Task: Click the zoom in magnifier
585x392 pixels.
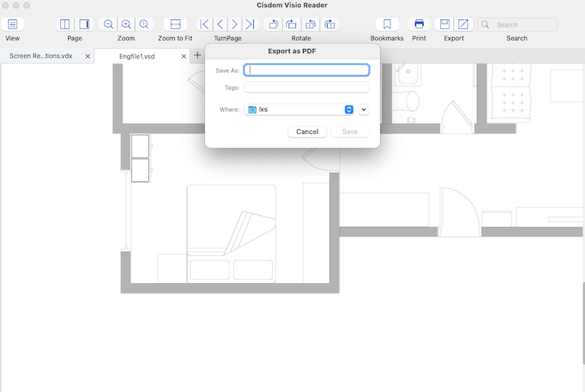Action: 126,25
